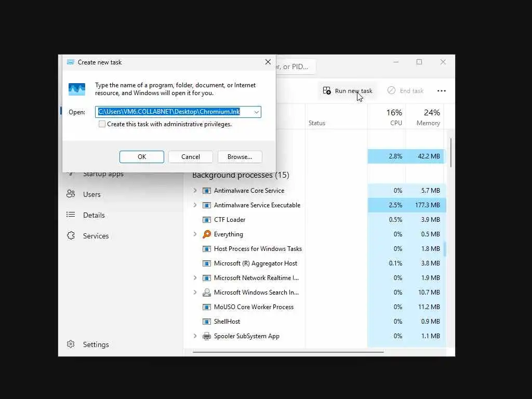
Task: Click Microsoft (R) Aggregator Host icon
Action: click(x=207, y=263)
